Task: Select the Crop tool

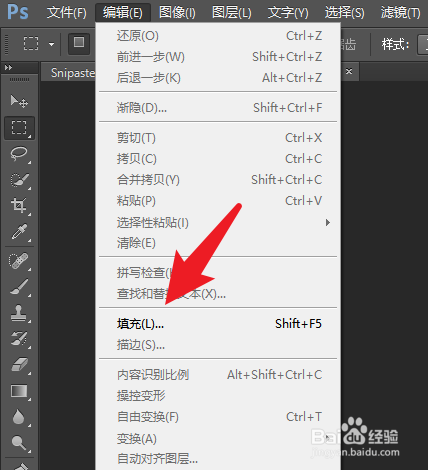Action: (19, 205)
